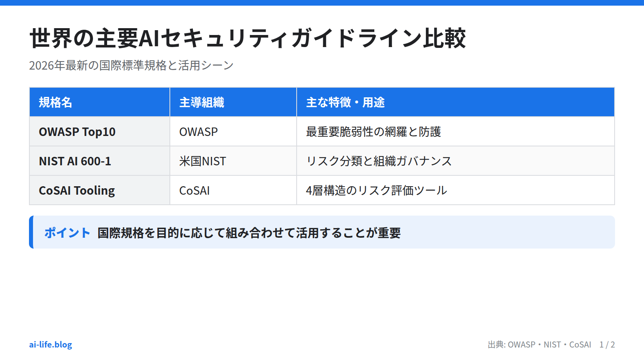
Task: Click the 米国NIST organization cell
Action: click(x=233, y=161)
